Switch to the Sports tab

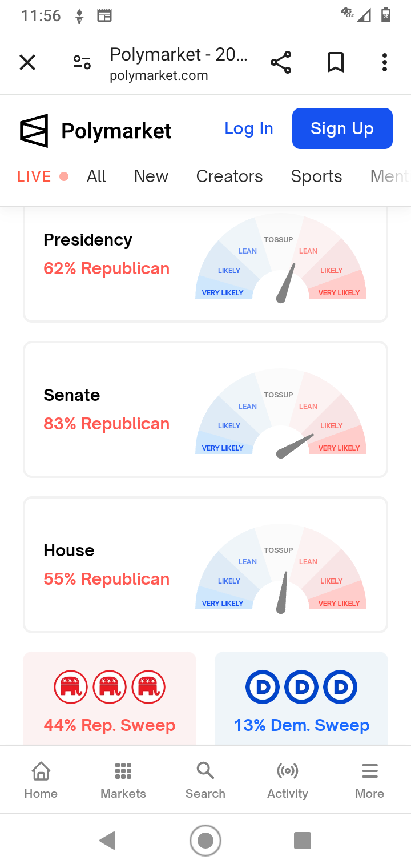click(x=316, y=176)
